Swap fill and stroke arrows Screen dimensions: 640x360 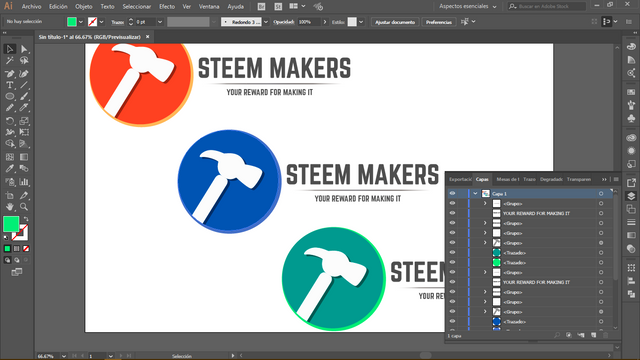pyautogui.click(x=26, y=219)
